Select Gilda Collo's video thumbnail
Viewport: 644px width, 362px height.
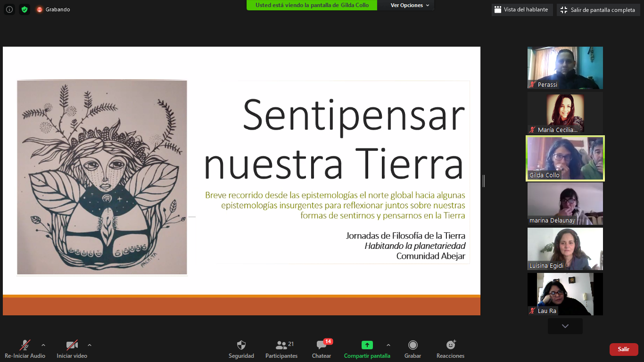565,158
